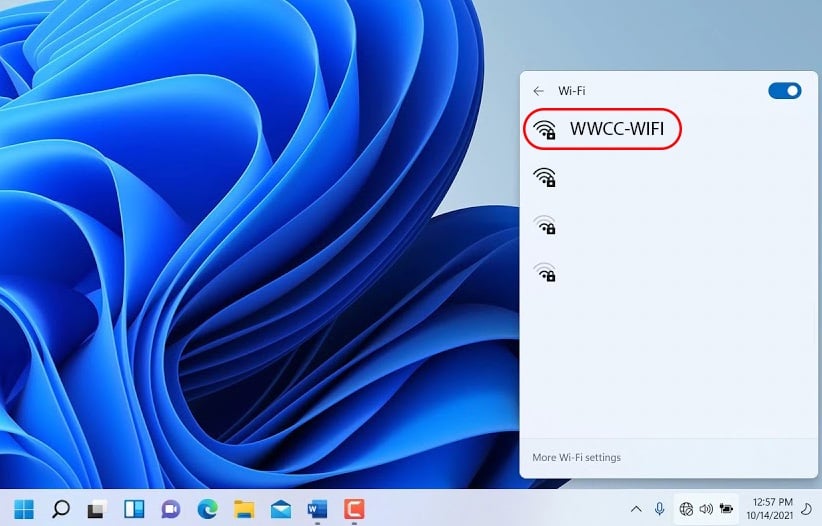Click the network globe tray icon
This screenshot has width=822, height=526.
(686, 509)
